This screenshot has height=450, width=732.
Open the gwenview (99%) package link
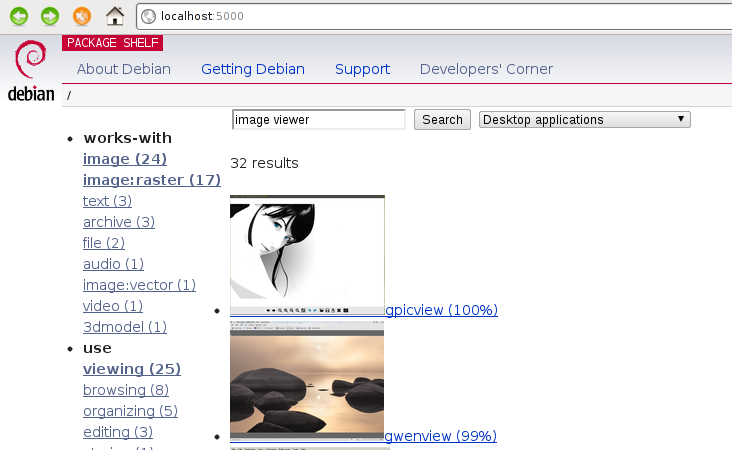pos(441,436)
